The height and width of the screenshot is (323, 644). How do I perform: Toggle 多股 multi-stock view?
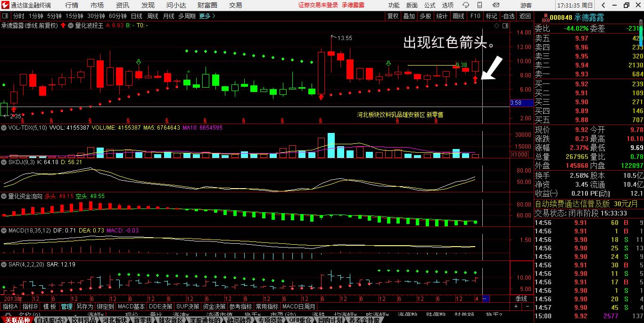(x=425, y=16)
